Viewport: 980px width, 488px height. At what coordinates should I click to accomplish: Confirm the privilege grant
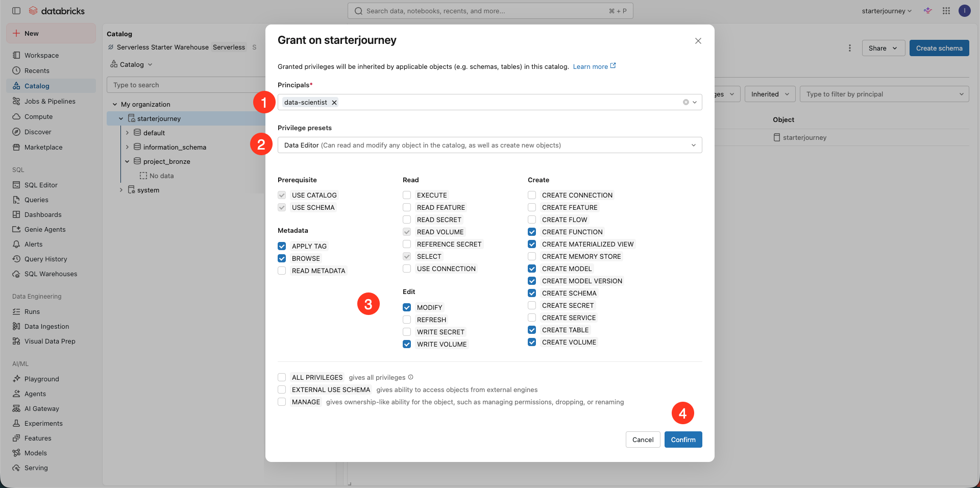tap(683, 440)
